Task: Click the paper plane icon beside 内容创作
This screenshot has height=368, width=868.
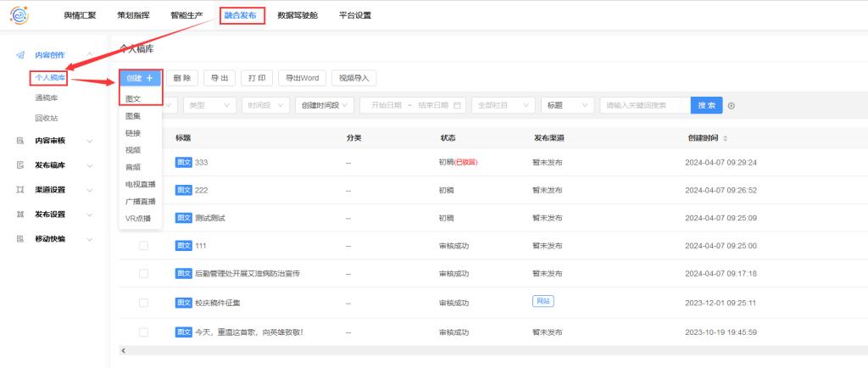Action: coord(20,55)
